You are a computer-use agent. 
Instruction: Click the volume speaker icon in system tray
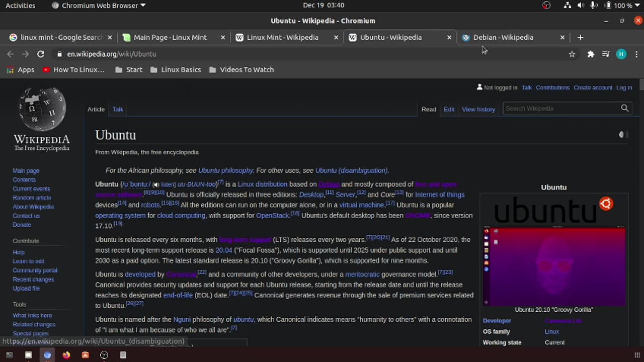coord(581,6)
